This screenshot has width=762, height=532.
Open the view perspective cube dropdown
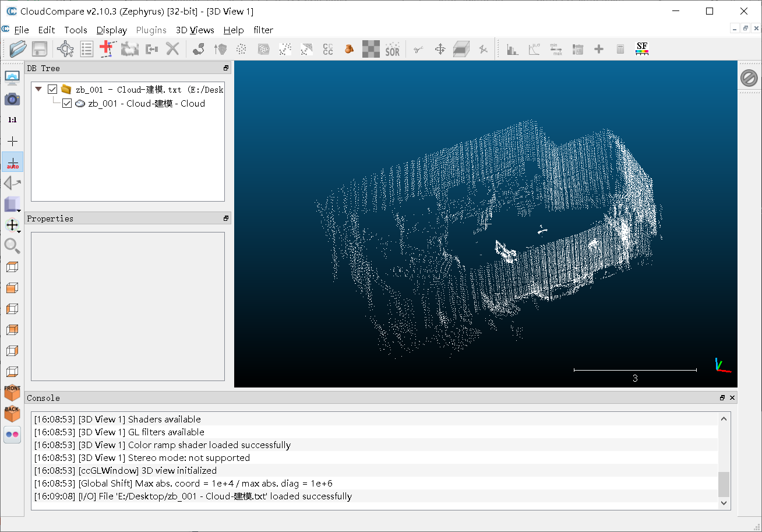click(12, 204)
